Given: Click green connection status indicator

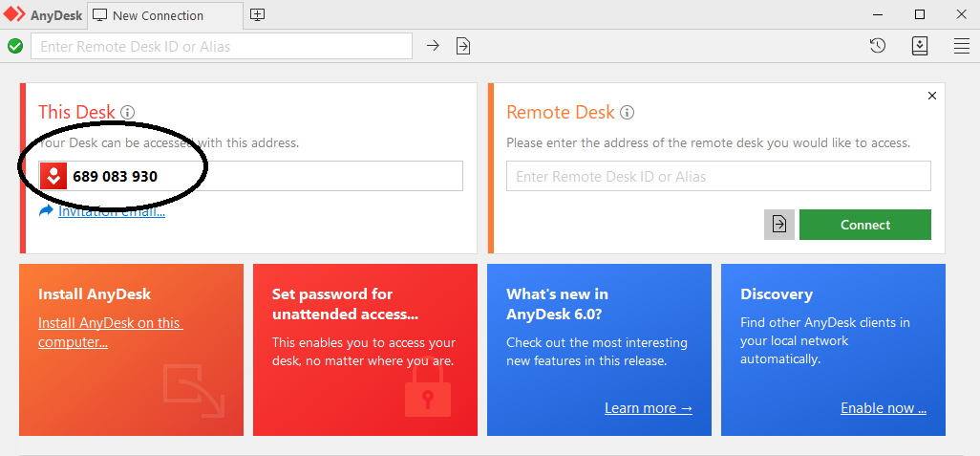Looking at the screenshot, I should (x=15, y=46).
